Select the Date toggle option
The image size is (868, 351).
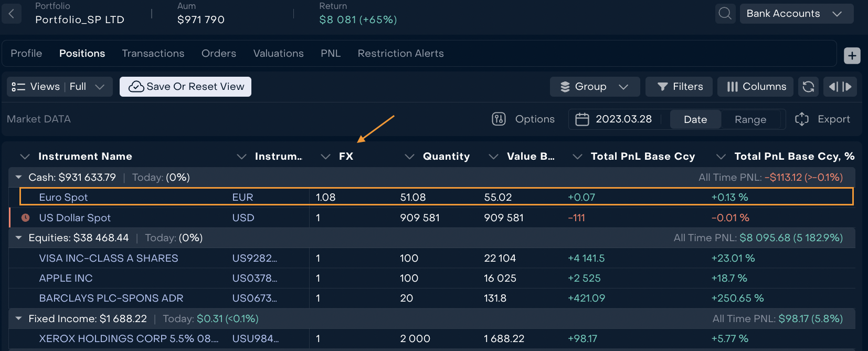[695, 119]
